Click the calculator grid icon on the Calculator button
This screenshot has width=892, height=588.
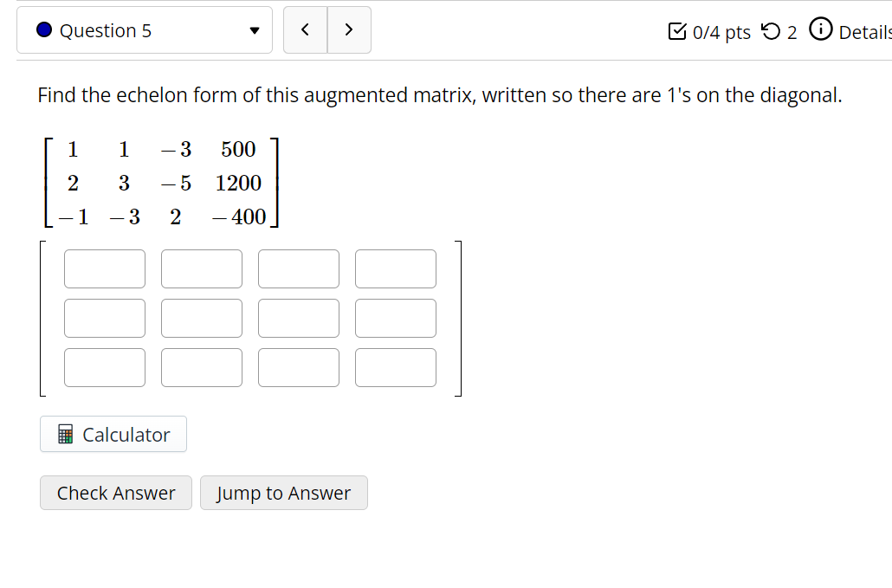click(65, 434)
